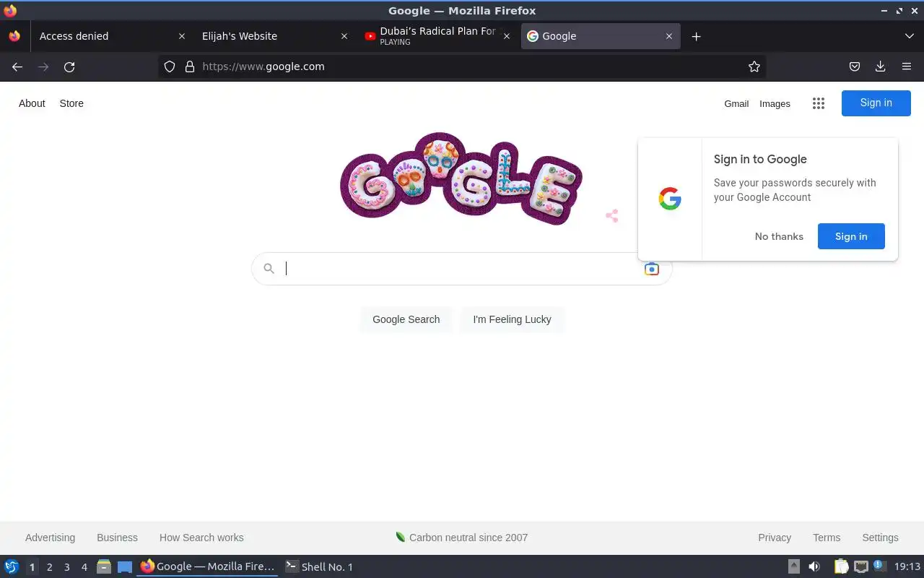Open the site security padlock icon
This screenshot has height=578, width=924.
click(190, 66)
